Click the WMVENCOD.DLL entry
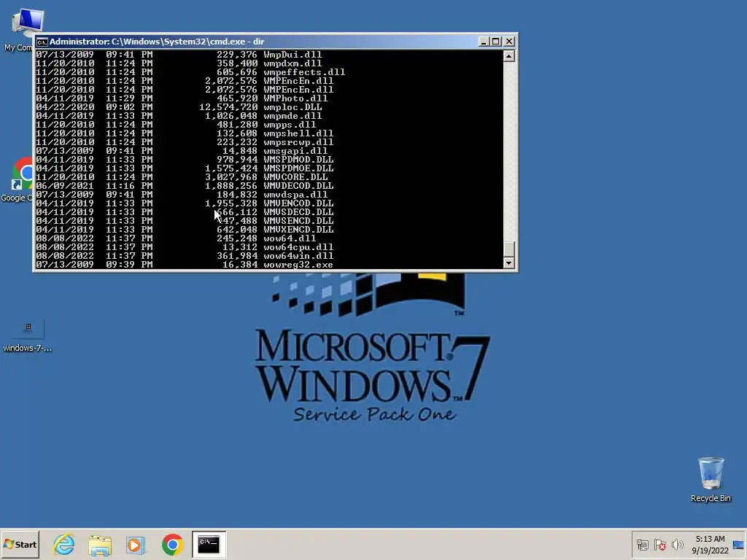This screenshot has width=747, height=560. (298, 203)
